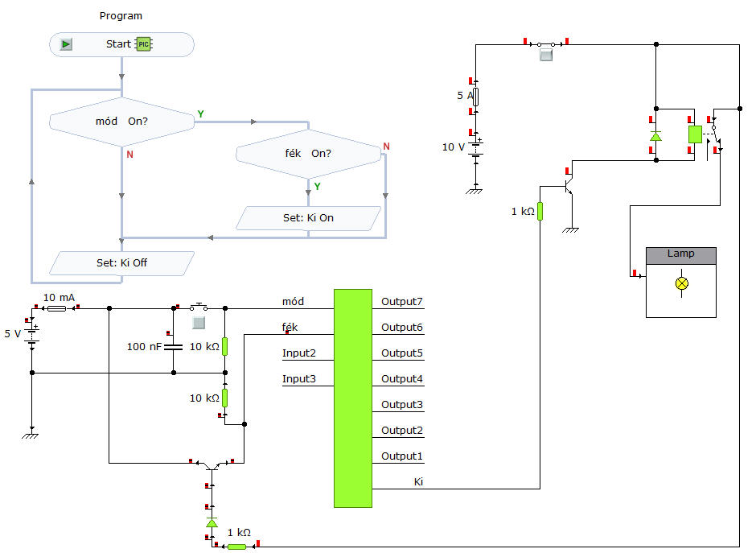The height and width of the screenshot is (553, 756).
Task: Click the yellow lamp symbol
Action: (682, 283)
